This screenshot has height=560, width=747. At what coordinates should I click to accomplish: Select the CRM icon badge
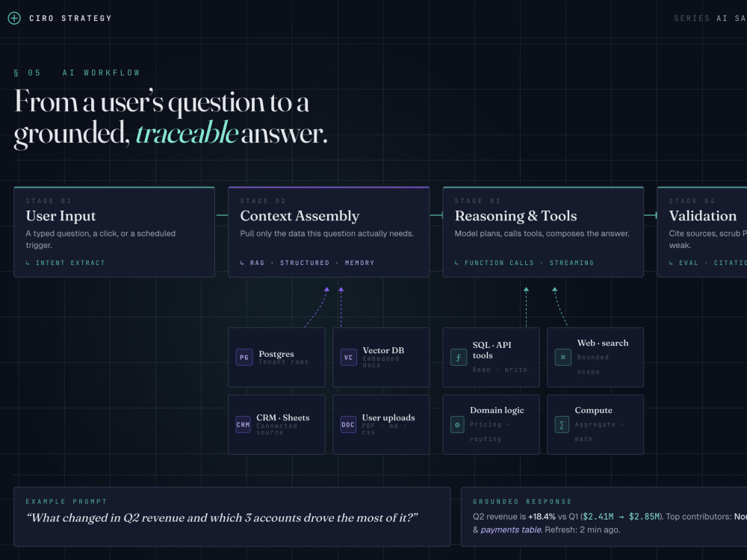pyautogui.click(x=243, y=424)
